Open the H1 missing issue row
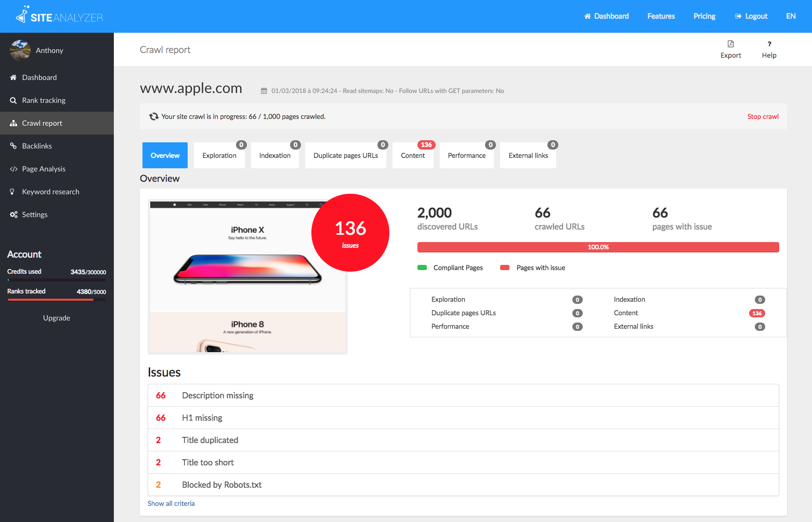 click(x=463, y=418)
